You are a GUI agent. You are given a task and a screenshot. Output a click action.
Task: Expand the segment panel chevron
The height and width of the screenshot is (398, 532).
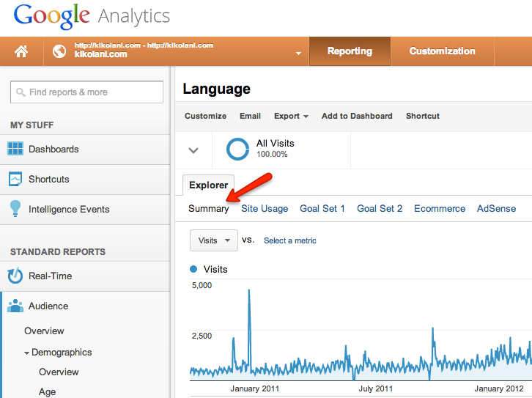click(193, 150)
